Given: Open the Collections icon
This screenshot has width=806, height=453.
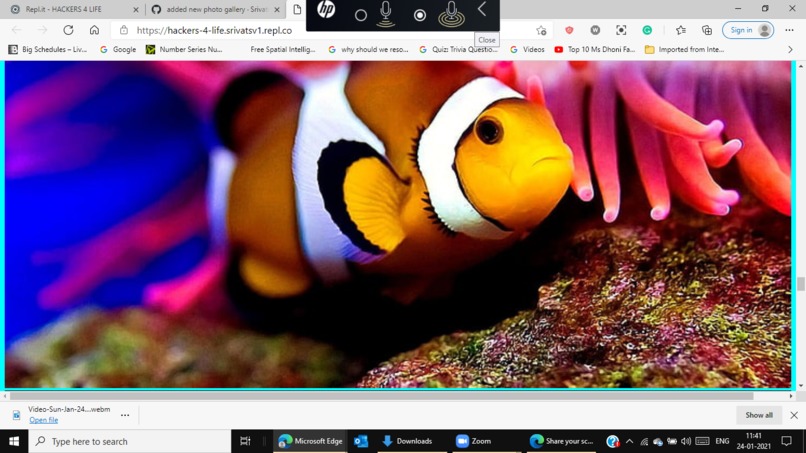Looking at the screenshot, I should click(x=707, y=30).
